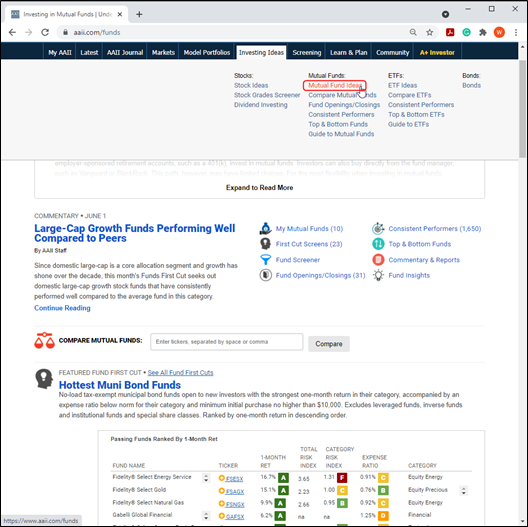Image resolution: width=528 pixels, height=527 pixels.
Task: Close the Investing in Mutual Funds tab
Action: pos(120,14)
